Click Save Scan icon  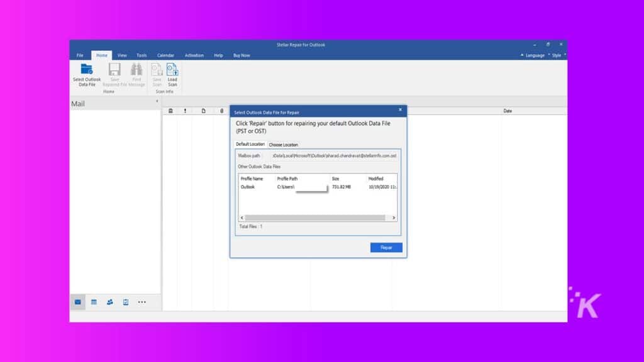coord(157,69)
